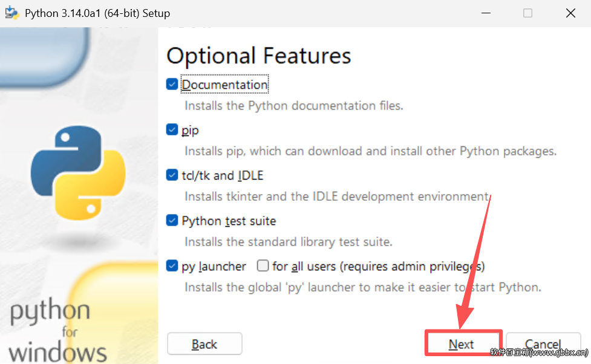
Task: Enable the for all users checkbox
Action: tap(263, 266)
